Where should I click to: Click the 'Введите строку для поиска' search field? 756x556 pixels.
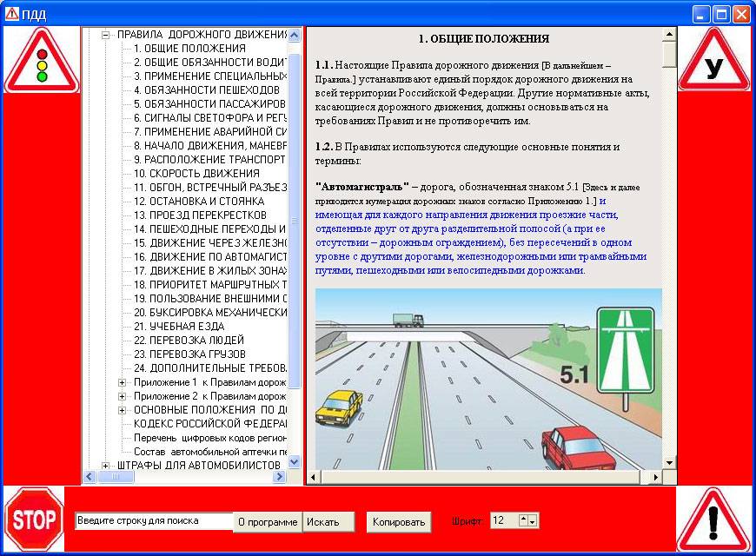click(x=154, y=521)
